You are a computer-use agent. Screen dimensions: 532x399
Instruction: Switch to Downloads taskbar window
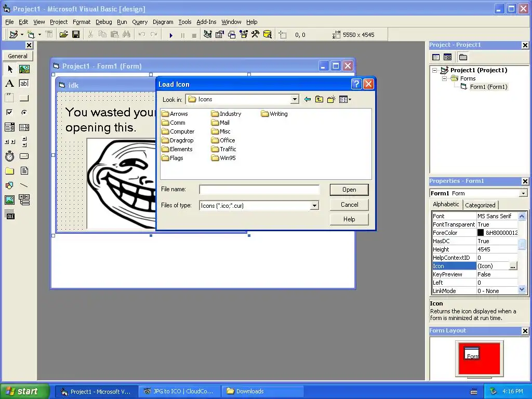262,391
